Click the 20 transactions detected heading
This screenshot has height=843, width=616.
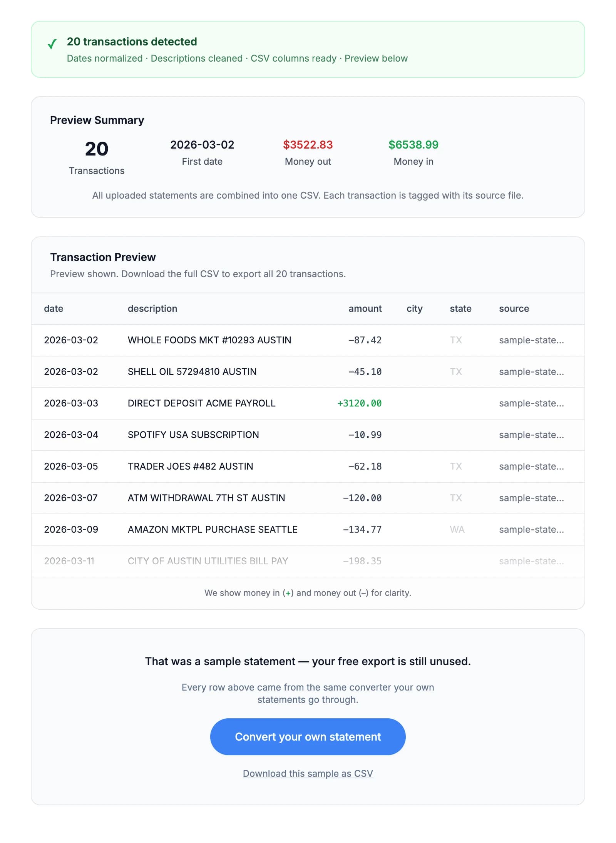(132, 42)
